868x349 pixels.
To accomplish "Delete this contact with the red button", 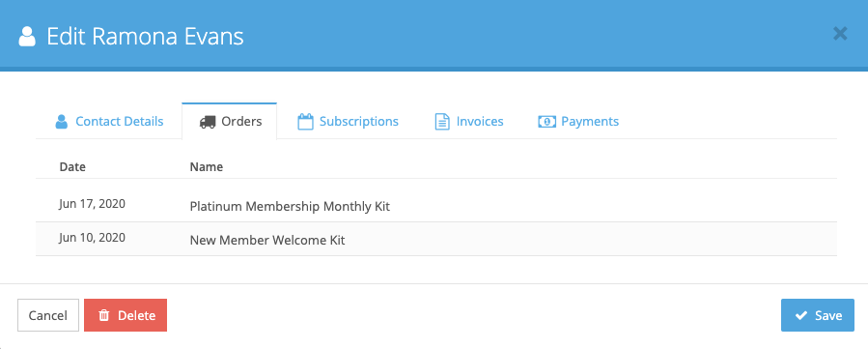I will (126, 315).
